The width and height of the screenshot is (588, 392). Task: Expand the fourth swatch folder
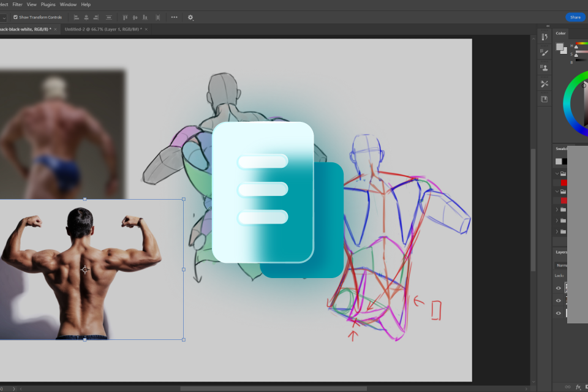[x=557, y=221]
